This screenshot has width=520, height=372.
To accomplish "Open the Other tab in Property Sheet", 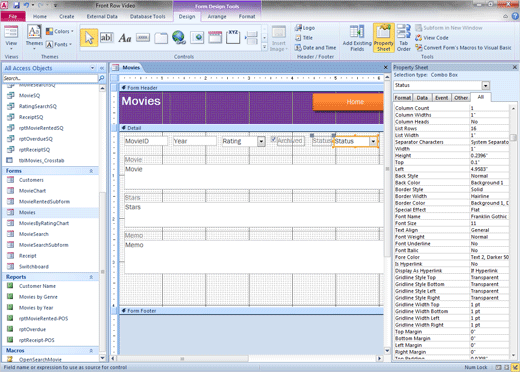I will pos(461,98).
